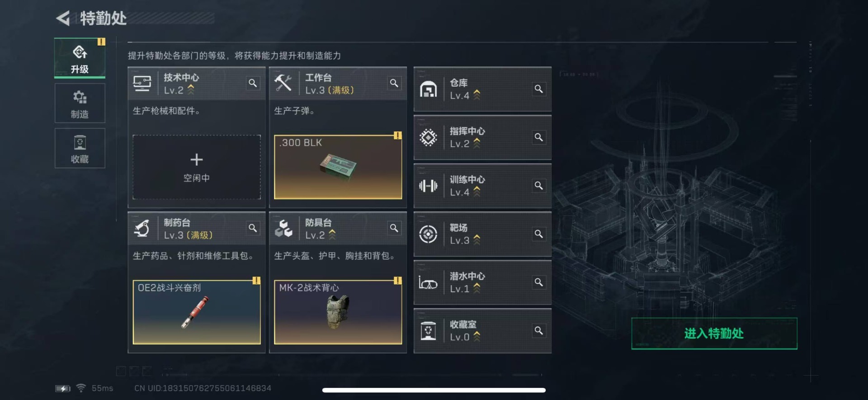Upgrade 技术中心 using level-up arrow
Viewport: 868px width, 400px height.
(x=191, y=89)
